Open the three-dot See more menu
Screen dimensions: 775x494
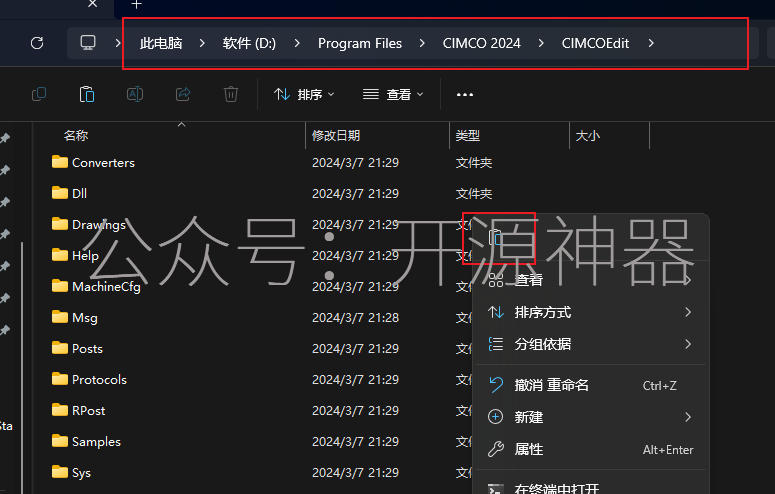pyautogui.click(x=465, y=94)
